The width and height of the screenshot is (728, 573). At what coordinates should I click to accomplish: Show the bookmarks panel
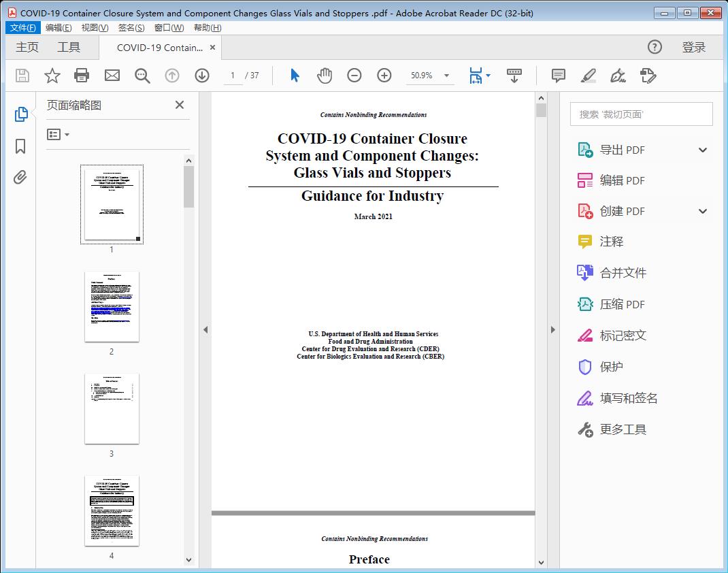[x=20, y=146]
